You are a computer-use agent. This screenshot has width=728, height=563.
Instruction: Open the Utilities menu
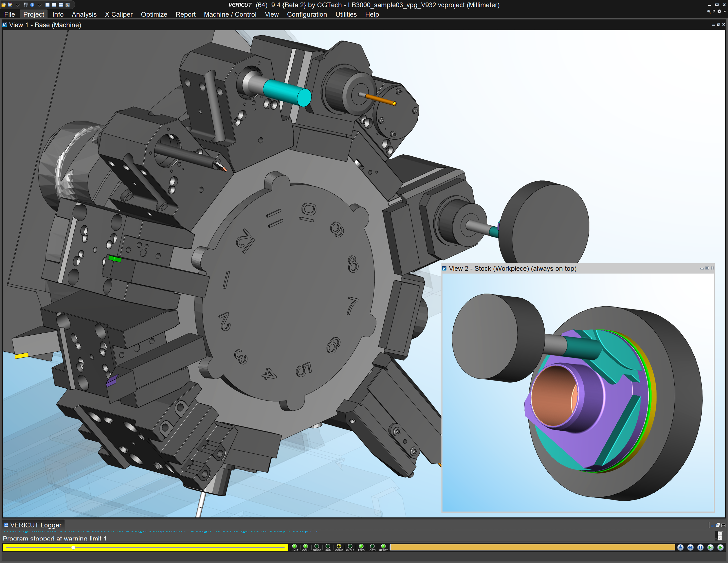click(346, 14)
